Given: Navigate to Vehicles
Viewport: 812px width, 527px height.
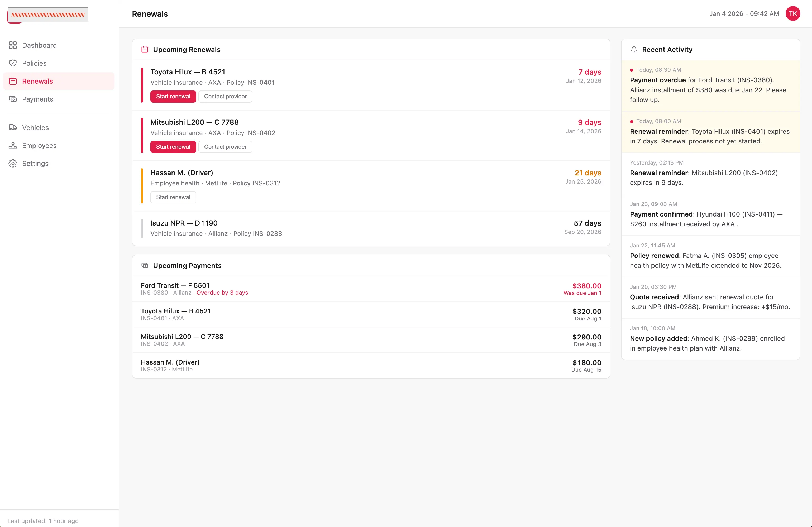Looking at the screenshot, I should tap(59, 128).
